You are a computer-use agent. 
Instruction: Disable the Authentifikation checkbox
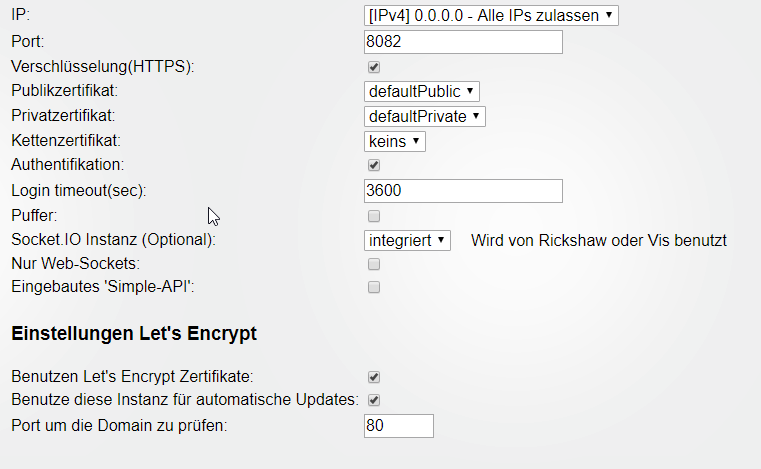tap(374, 165)
